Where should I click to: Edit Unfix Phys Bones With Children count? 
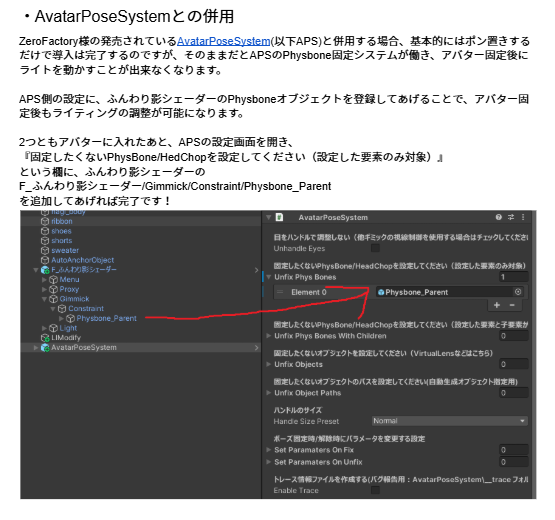click(x=514, y=336)
